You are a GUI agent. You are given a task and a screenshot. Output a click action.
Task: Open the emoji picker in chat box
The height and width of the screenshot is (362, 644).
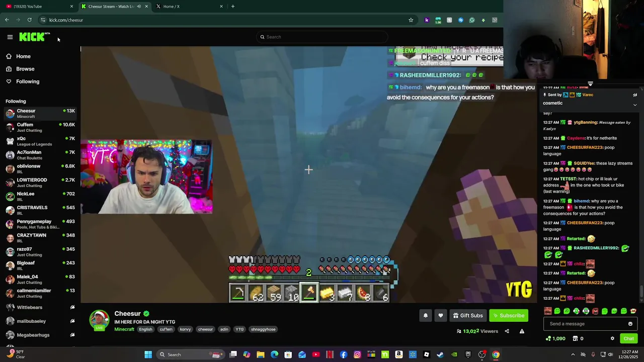pos(630,324)
